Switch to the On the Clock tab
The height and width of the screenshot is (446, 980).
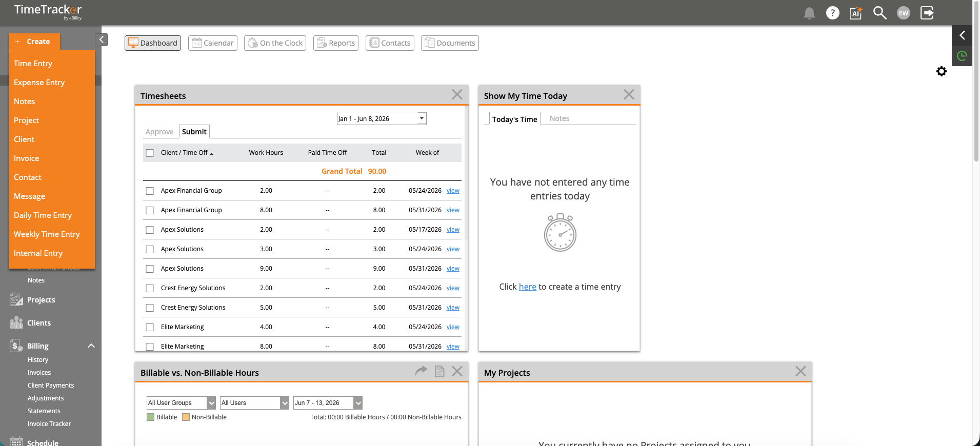[275, 43]
